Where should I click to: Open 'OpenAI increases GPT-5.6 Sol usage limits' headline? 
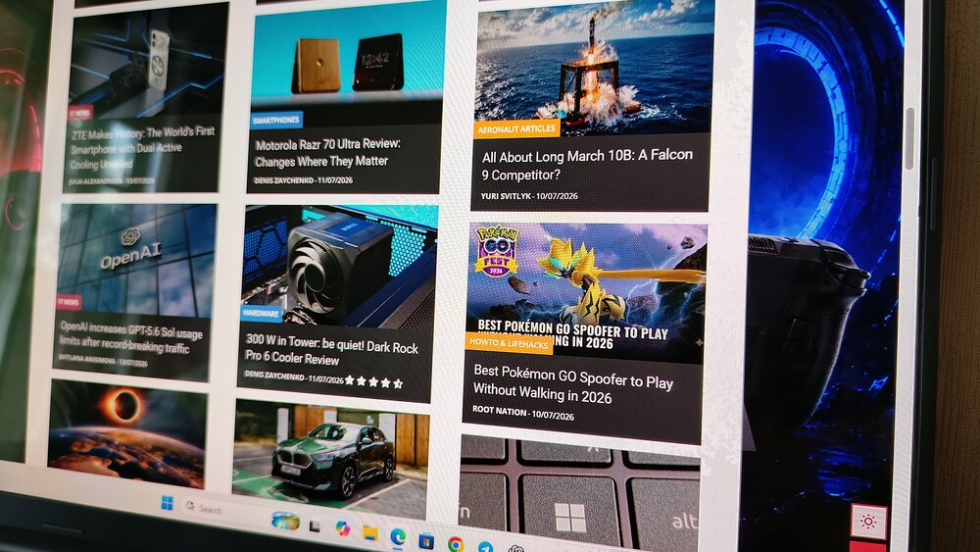130,337
